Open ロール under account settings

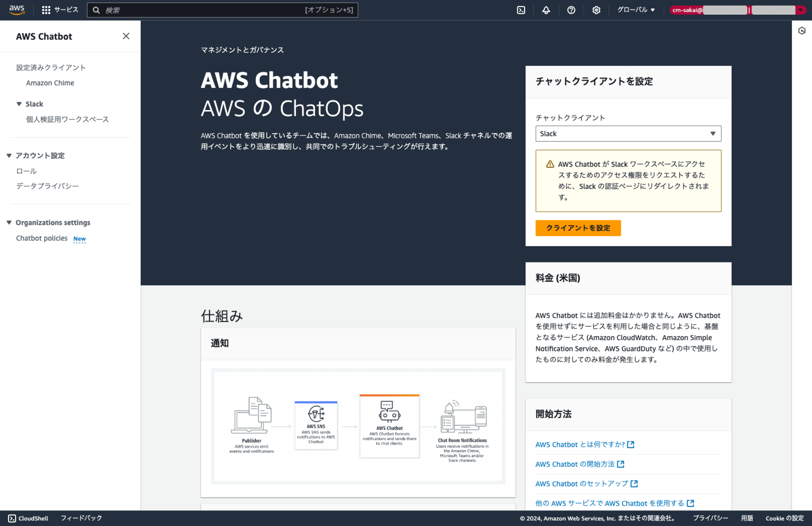(x=26, y=171)
